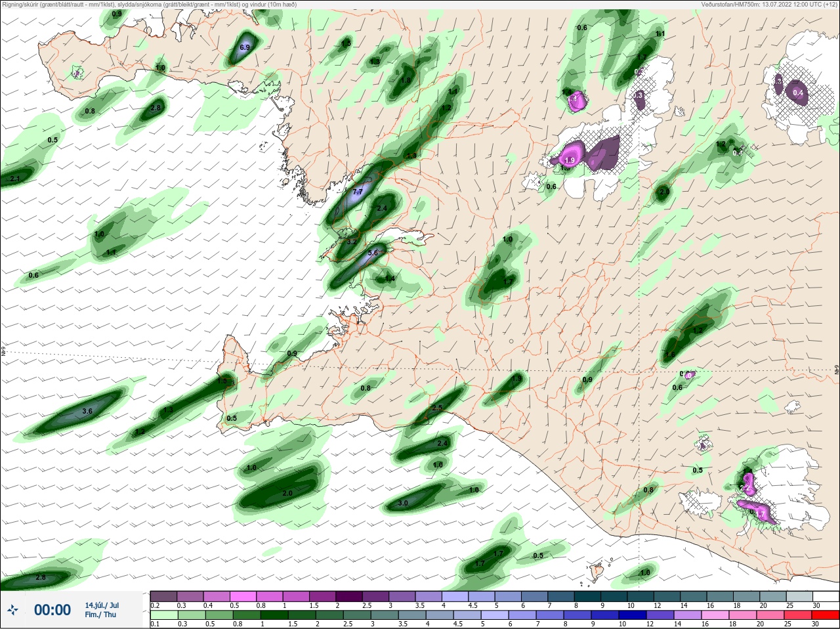Viewport: 840px width, 629px height.
Task: Pick the light lavender swatch at 5 on lower scale
Action: [495, 615]
